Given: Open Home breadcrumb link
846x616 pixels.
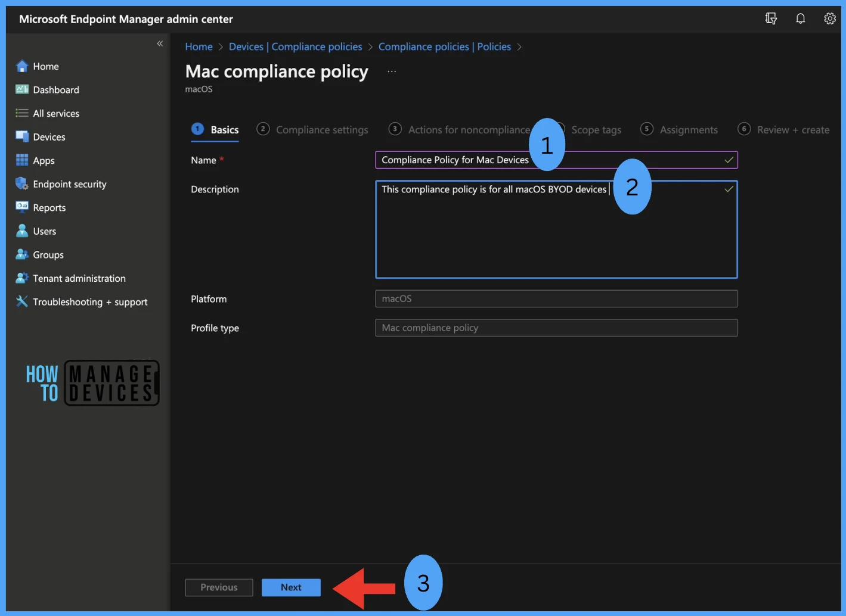Looking at the screenshot, I should pos(199,46).
